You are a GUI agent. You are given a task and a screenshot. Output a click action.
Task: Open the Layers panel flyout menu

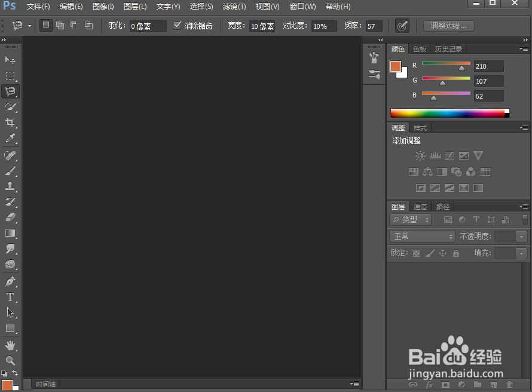[x=524, y=206]
